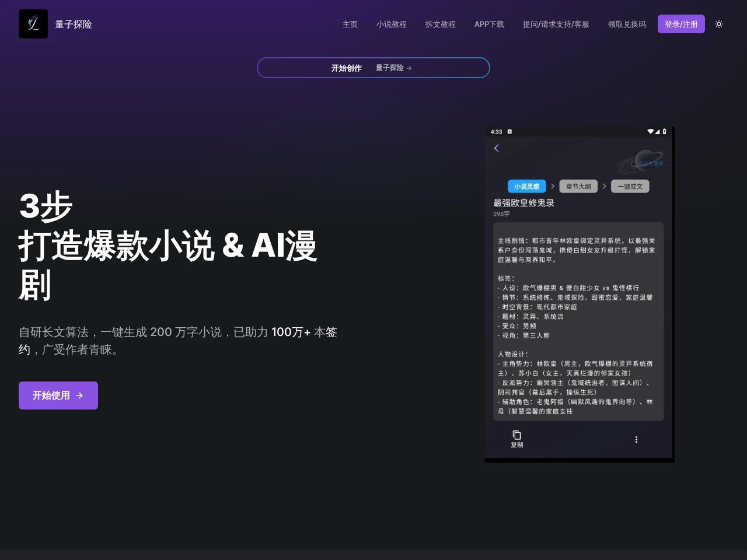Select the active 小说灵感 step tab
The height and width of the screenshot is (560, 747).
click(526, 186)
